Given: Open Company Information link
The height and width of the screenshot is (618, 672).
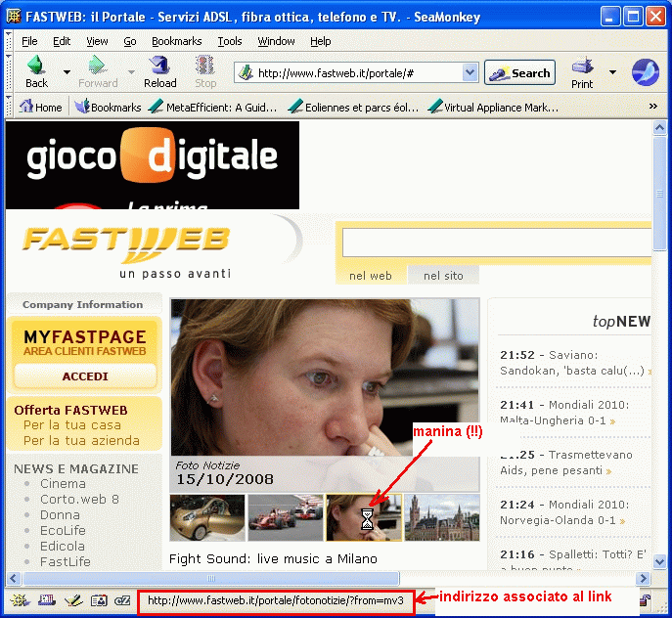Looking at the screenshot, I should click(x=83, y=305).
